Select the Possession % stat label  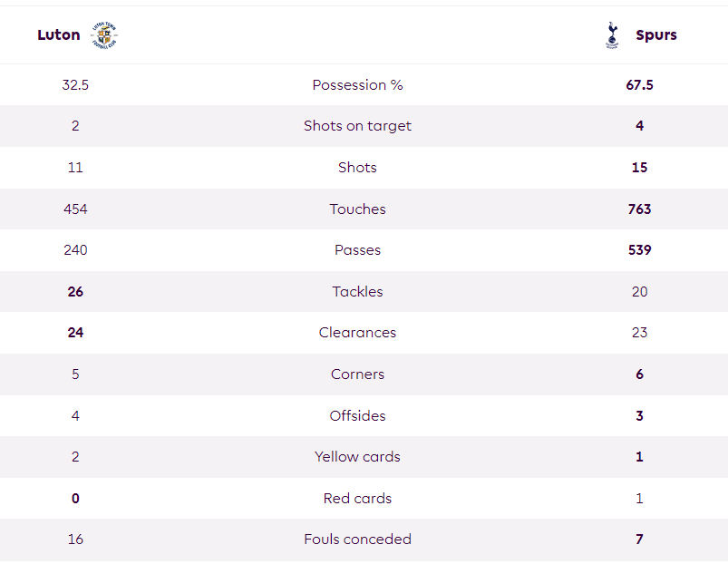coord(357,85)
